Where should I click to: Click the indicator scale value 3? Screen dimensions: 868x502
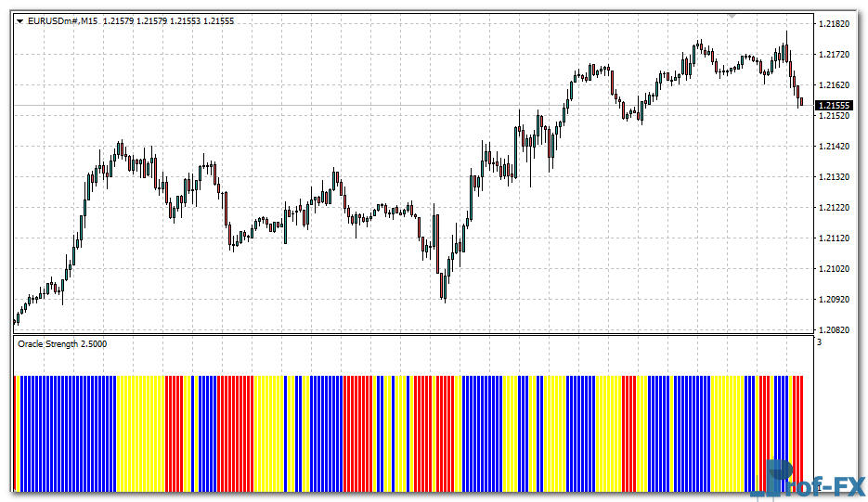[819, 343]
